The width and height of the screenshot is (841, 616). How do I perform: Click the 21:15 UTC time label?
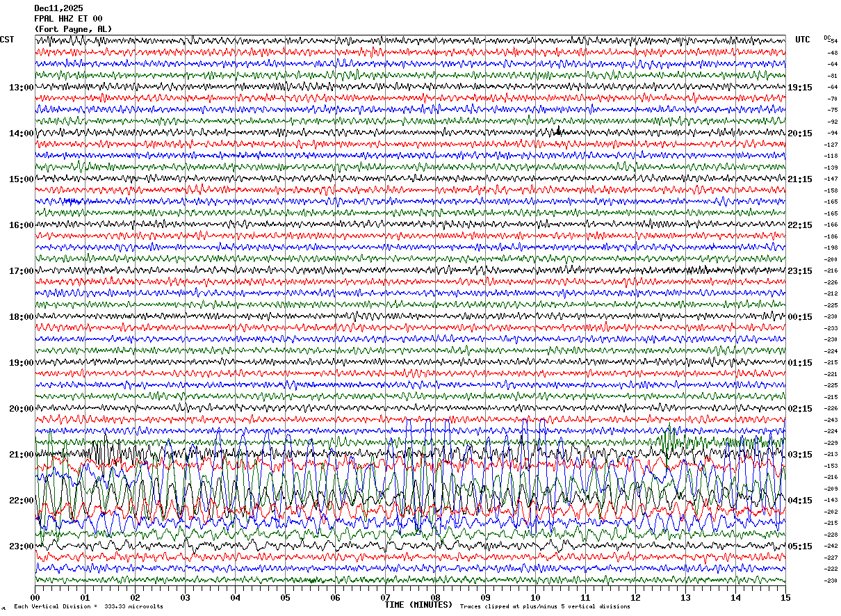point(800,179)
